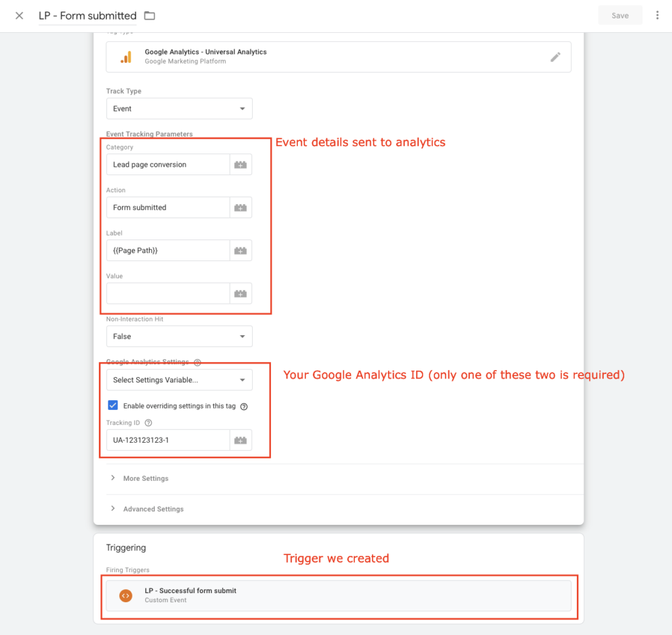The height and width of the screenshot is (635, 672).
Task: Open the Non-Interaction Hit dropdown
Action: (x=179, y=337)
